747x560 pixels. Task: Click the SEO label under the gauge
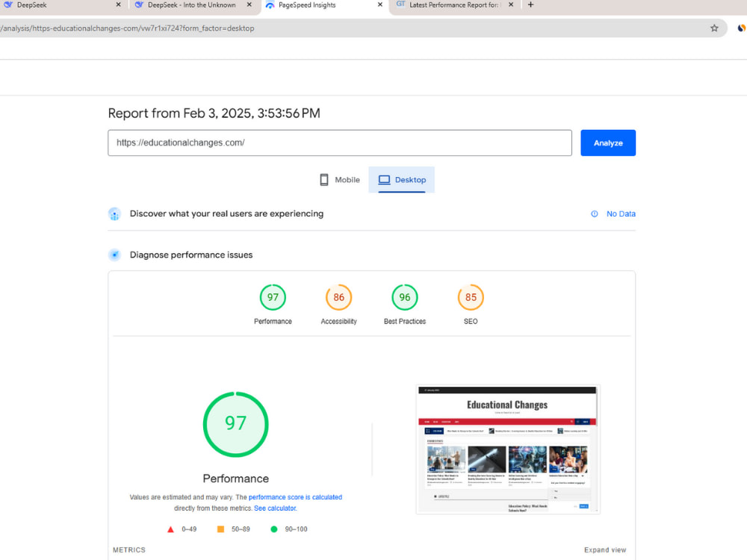[471, 321]
